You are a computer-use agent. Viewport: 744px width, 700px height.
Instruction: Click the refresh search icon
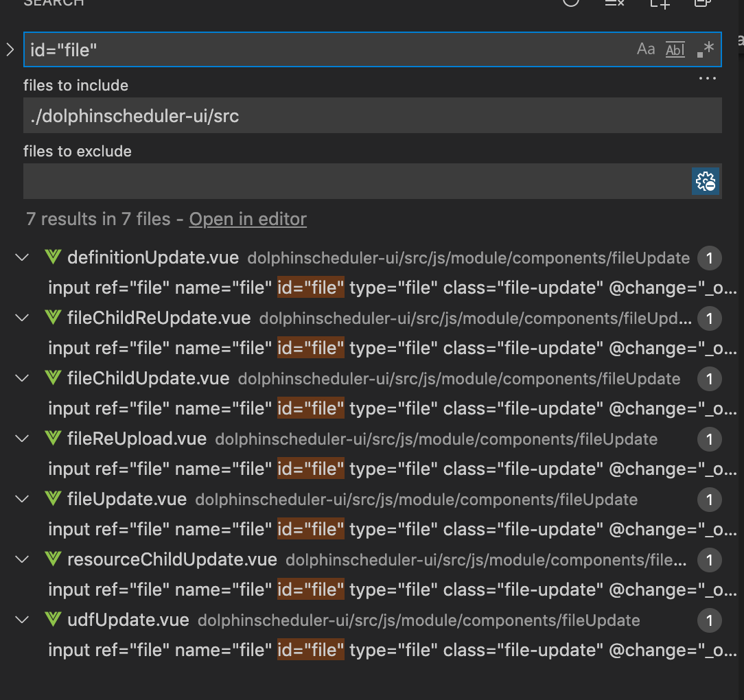tap(571, 2)
